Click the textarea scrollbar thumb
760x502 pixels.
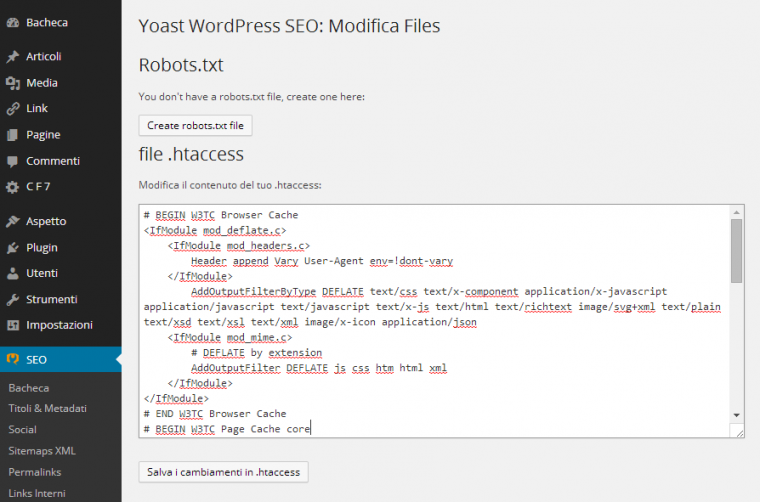pos(736,251)
